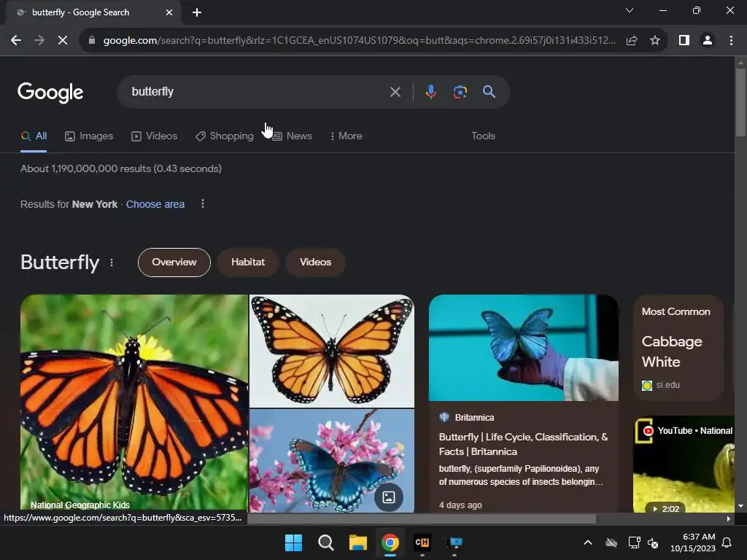The image size is (747, 560).
Task: Open the search Tools
Action: 483,136
